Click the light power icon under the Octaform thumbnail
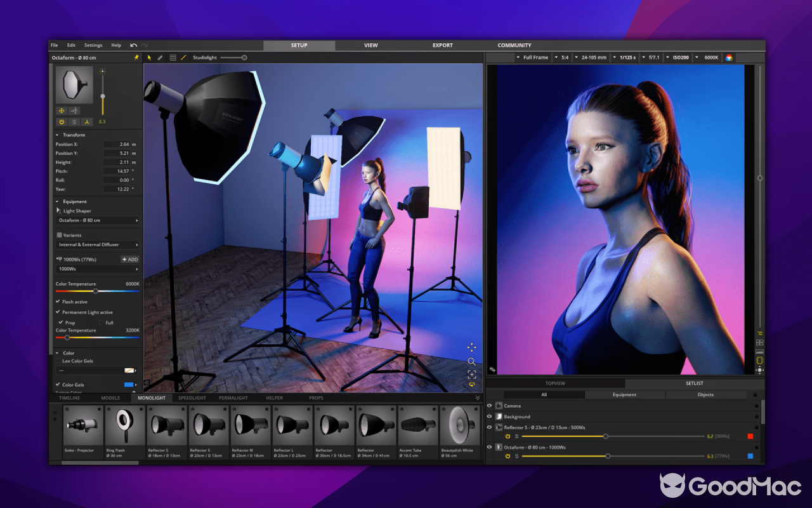The image size is (812, 508). [62, 122]
